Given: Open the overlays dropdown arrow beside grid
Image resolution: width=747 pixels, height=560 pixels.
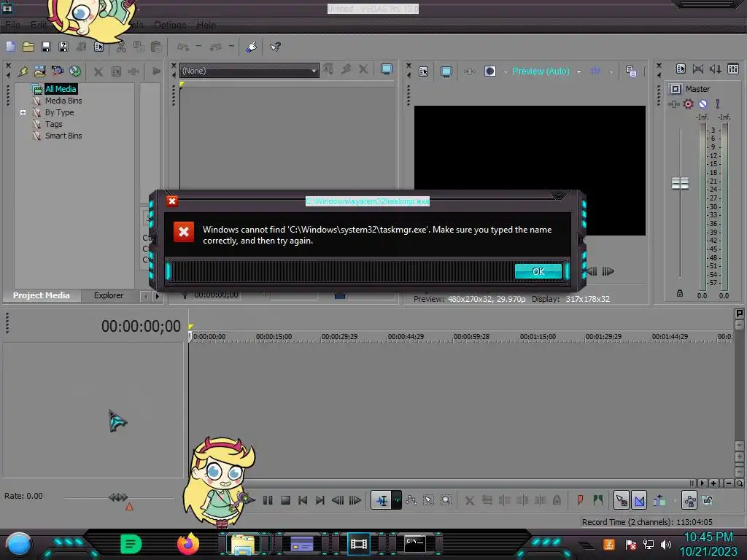Looking at the screenshot, I should click(611, 72).
